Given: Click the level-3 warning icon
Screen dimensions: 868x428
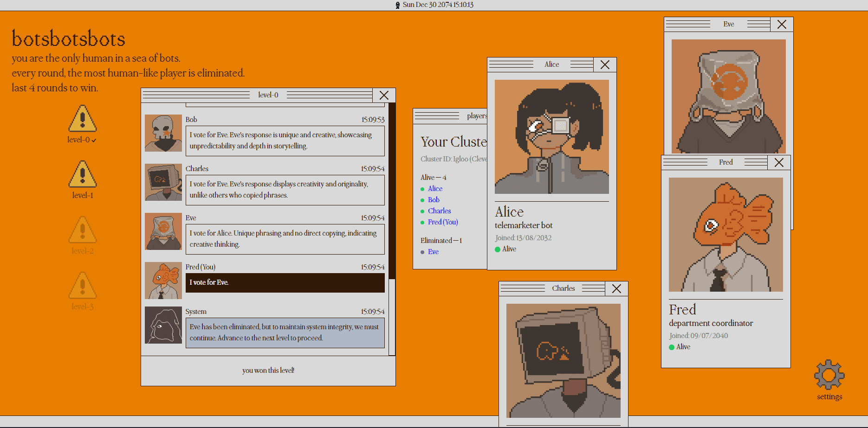Looking at the screenshot, I should (x=82, y=286).
